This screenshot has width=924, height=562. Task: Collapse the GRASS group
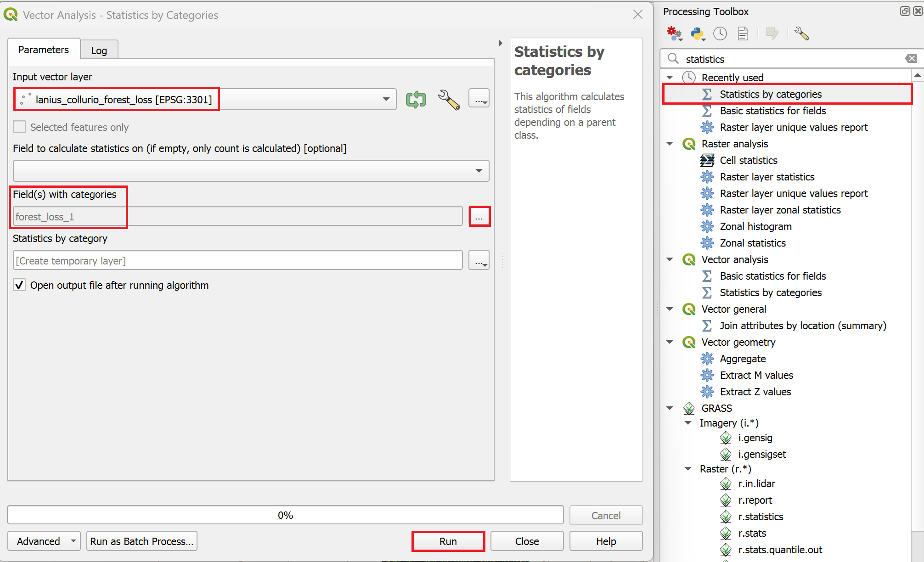[670, 408]
